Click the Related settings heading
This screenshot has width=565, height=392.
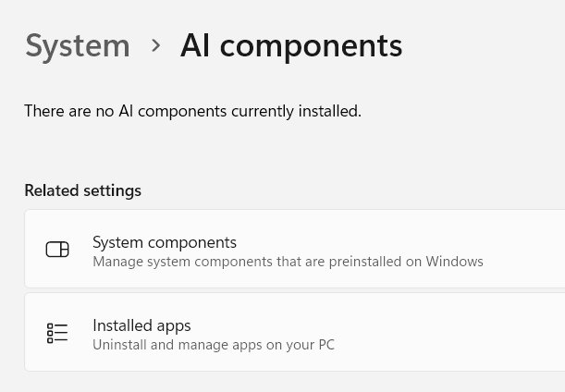82,190
